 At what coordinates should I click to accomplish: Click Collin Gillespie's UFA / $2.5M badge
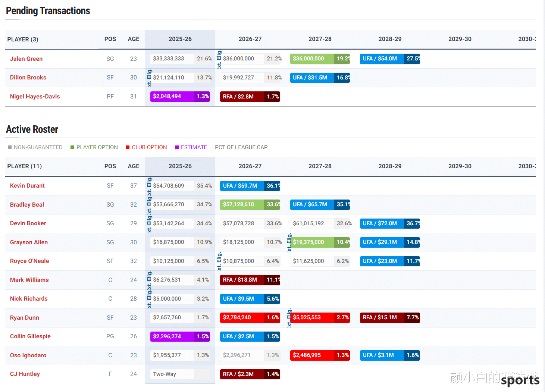[250, 336]
